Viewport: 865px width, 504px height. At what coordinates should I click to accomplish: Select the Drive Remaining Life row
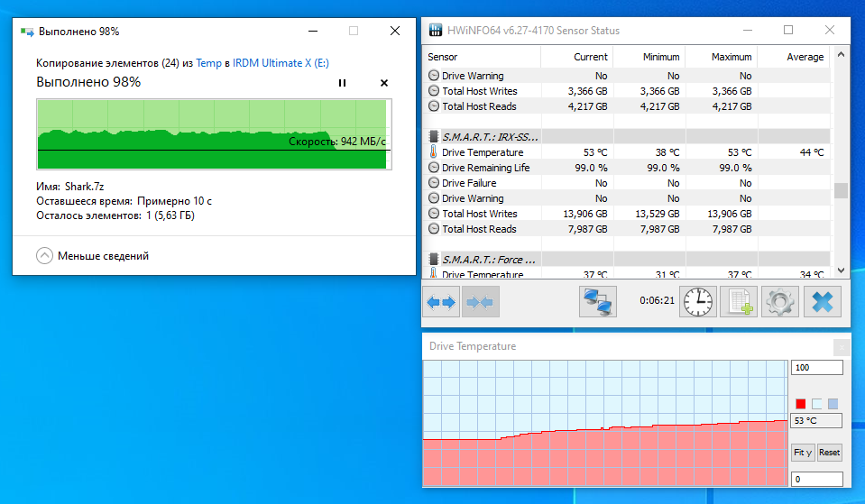coord(626,168)
